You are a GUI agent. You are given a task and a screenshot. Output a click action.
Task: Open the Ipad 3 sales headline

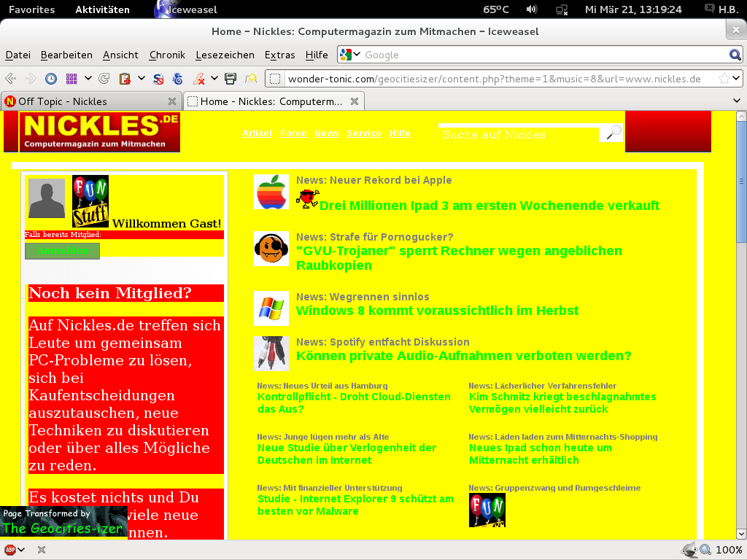click(489, 206)
